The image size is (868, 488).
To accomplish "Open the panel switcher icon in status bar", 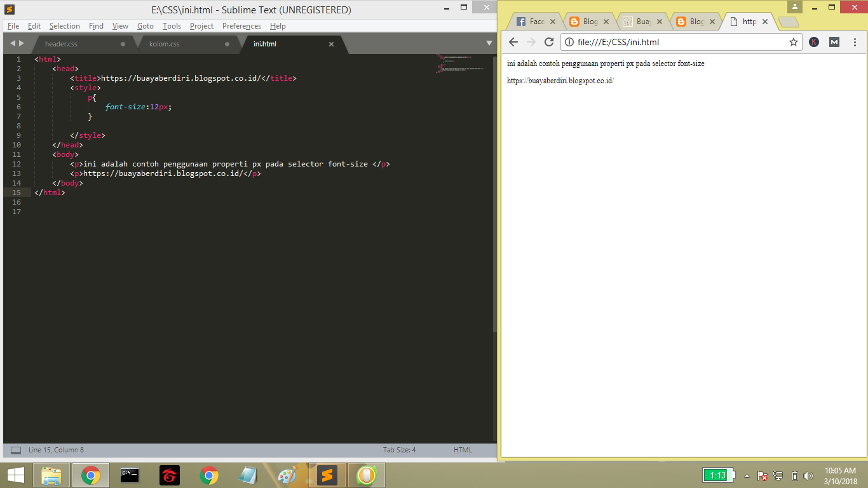I will click(x=16, y=450).
